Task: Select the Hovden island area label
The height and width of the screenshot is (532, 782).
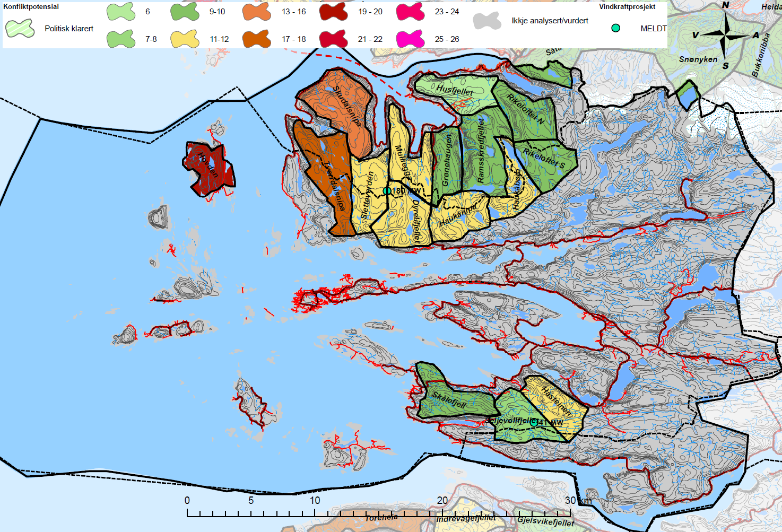Action: [x=208, y=164]
